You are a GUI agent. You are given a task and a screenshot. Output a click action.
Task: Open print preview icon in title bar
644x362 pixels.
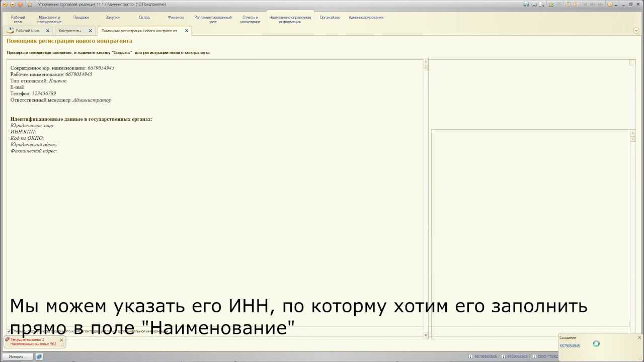542,5
